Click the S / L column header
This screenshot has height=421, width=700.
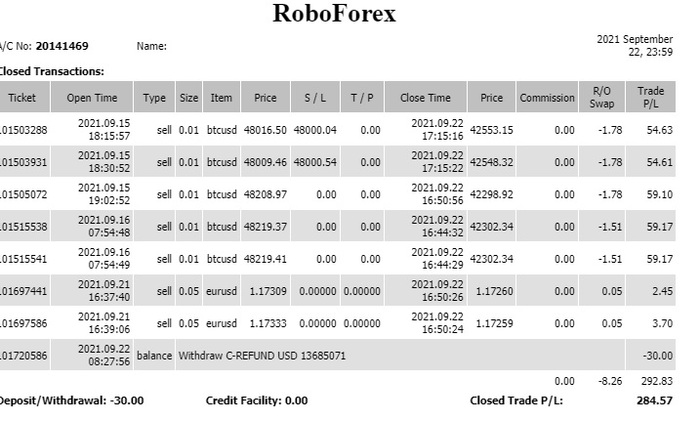[315, 99]
